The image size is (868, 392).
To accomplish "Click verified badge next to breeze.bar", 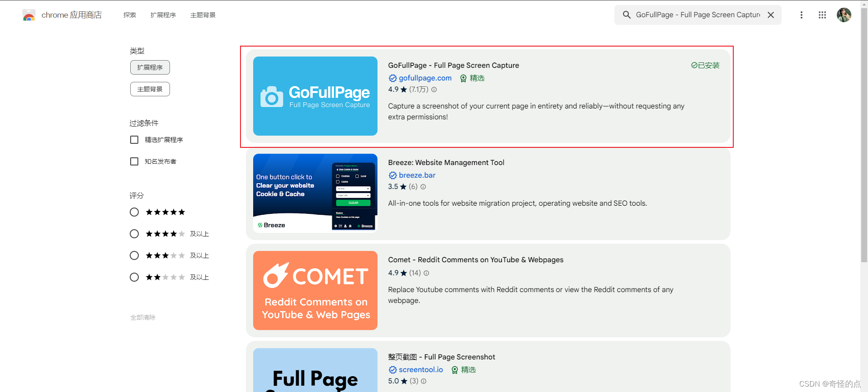I will pyautogui.click(x=392, y=175).
